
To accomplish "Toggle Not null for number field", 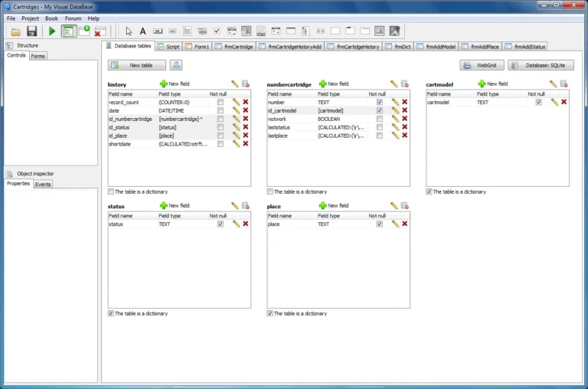I will (x=380, y=102).
